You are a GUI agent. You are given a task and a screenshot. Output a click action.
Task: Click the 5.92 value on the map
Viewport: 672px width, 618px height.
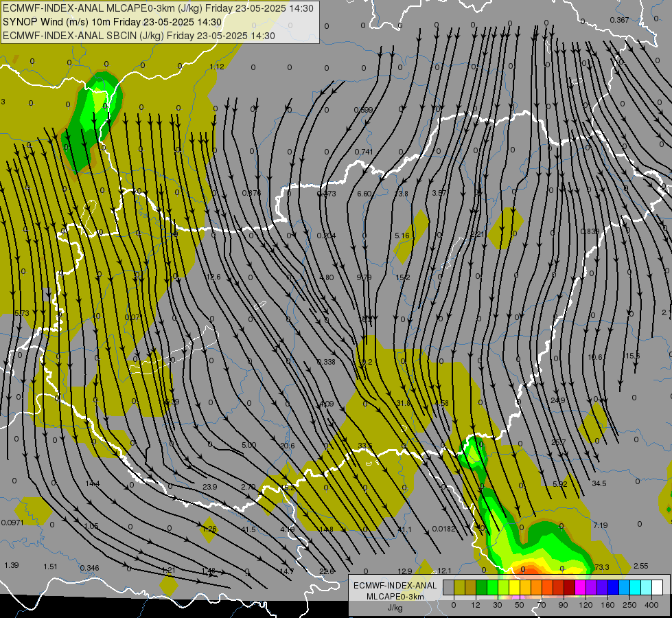(x=560, y=484)
